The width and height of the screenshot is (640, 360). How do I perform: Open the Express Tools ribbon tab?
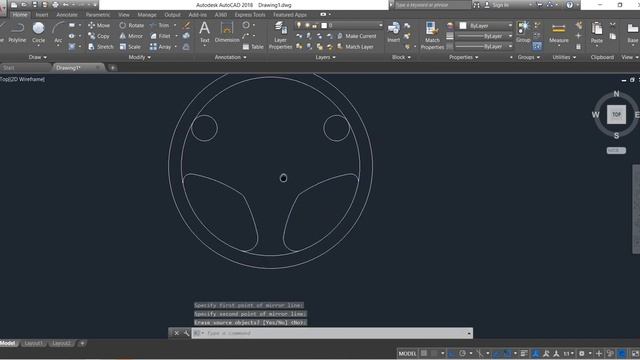[250, 15]
